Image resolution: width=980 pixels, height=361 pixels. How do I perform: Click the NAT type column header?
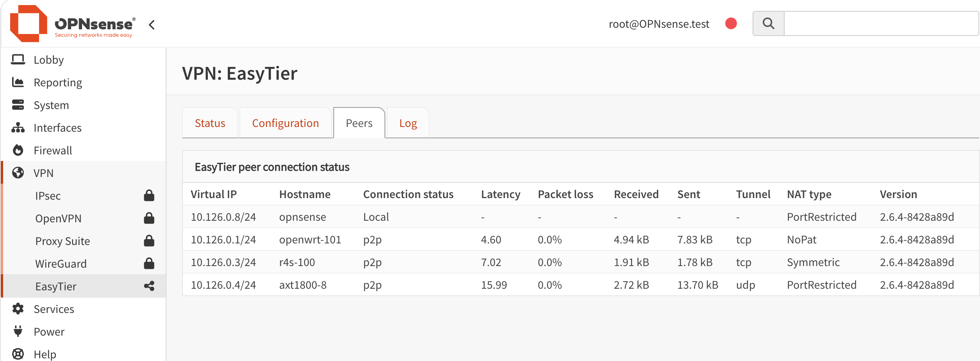[809, 194]
